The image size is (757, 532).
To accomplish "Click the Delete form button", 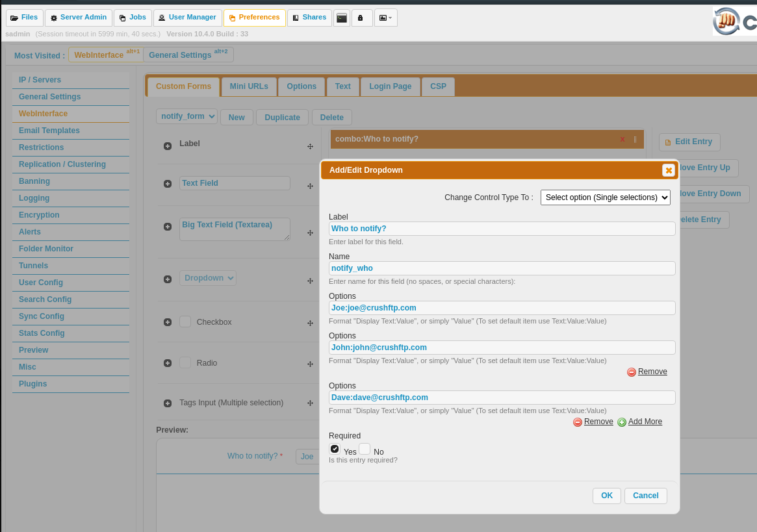I will coord(332,118).
